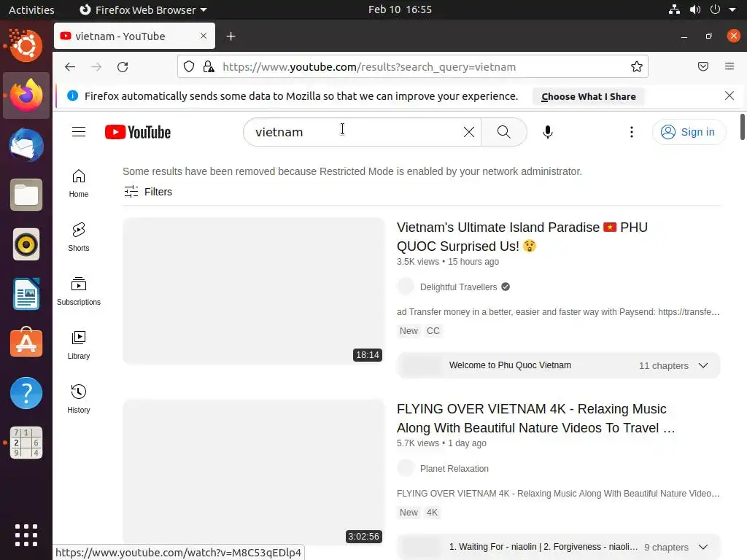Viewport: 747px width, 560px height.
Task: View site security padlock information
Action: [x=209, y=66]
